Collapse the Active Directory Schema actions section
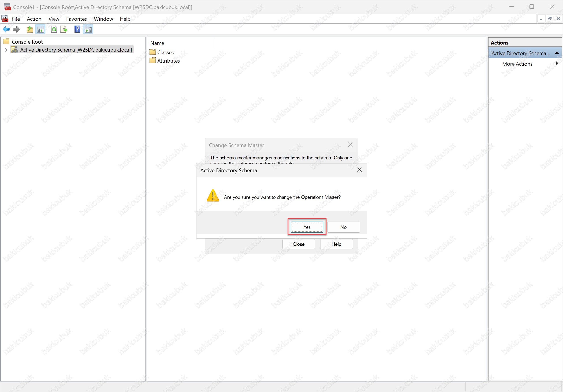 557,53
